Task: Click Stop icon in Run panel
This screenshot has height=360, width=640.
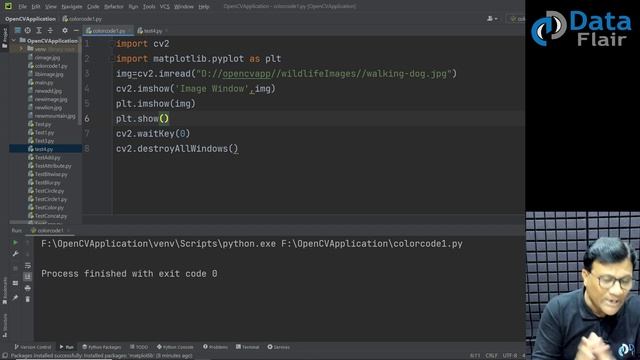Action: point(15,268)
